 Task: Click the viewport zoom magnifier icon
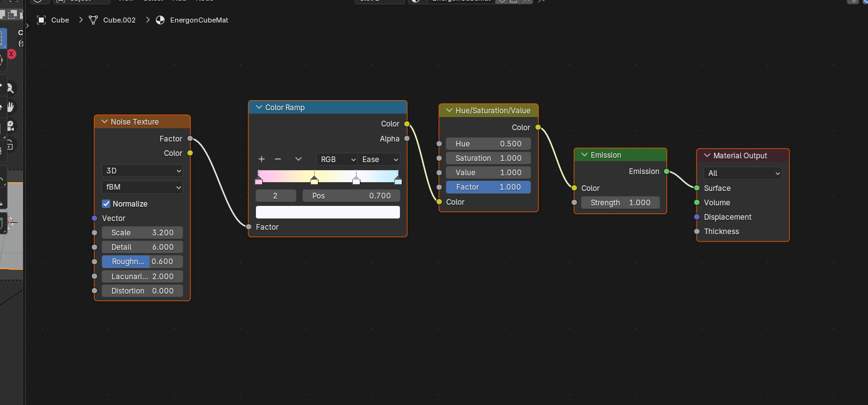coord(10,88)
